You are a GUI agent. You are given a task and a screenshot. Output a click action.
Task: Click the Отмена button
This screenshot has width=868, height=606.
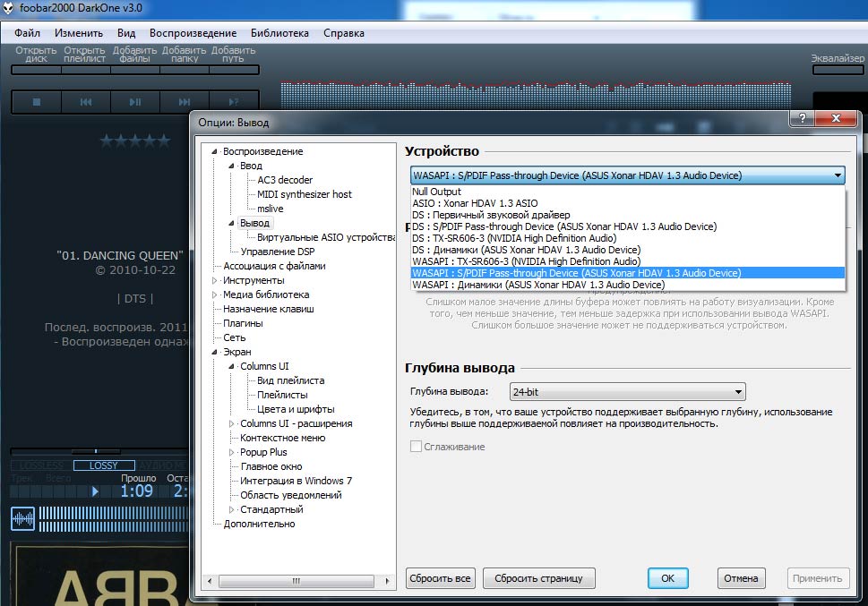741,578
